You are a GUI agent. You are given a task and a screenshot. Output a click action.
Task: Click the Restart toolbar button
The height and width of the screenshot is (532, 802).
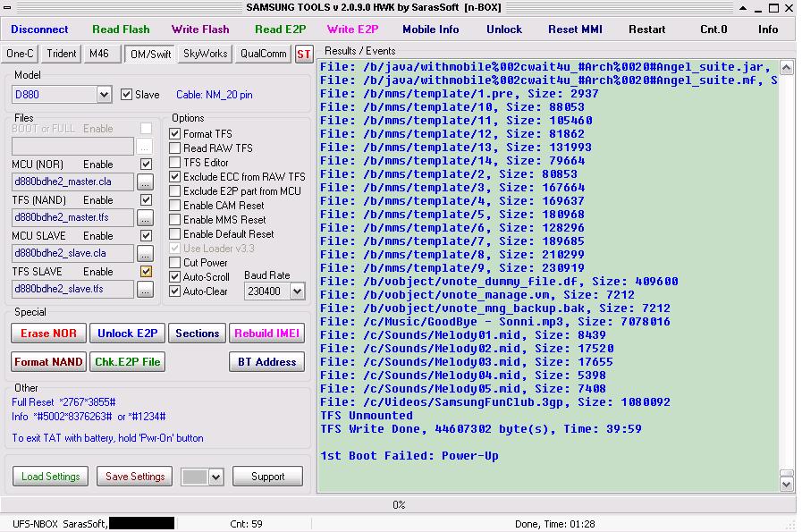[x=647, y=30]
